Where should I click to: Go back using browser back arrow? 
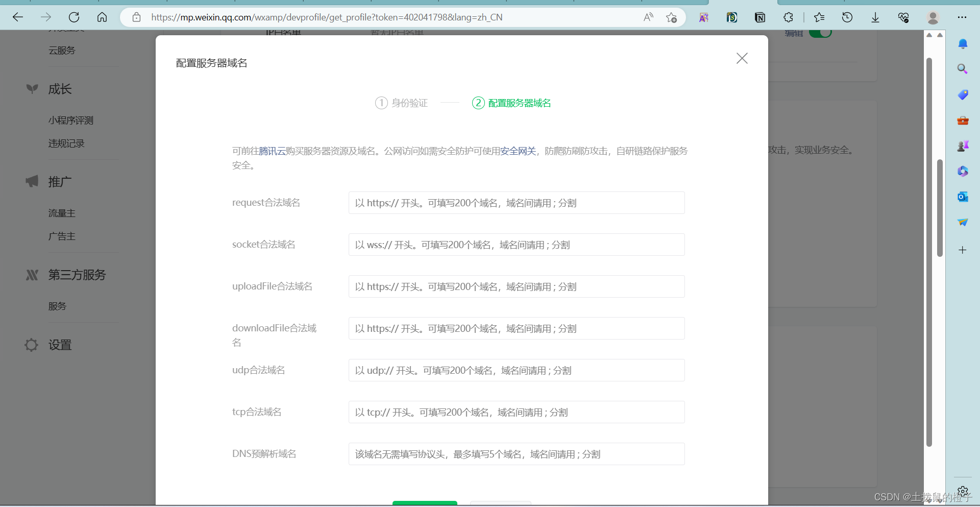[18, 17]
